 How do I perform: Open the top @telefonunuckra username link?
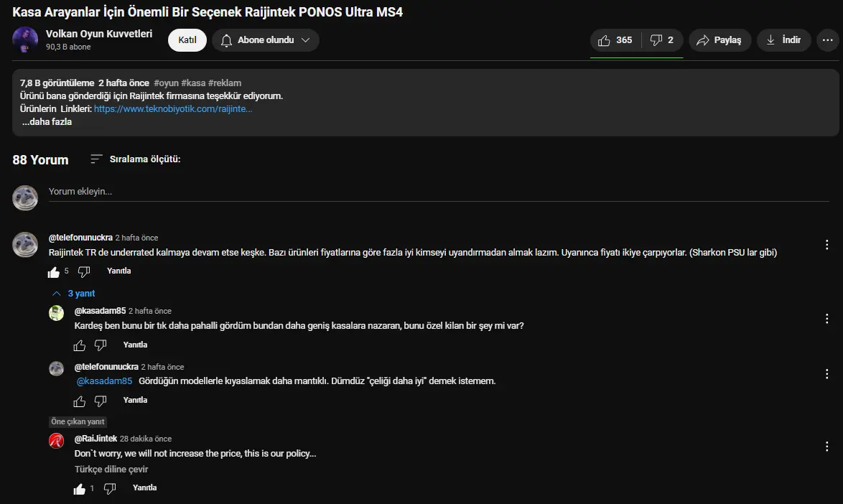[80, 238]
